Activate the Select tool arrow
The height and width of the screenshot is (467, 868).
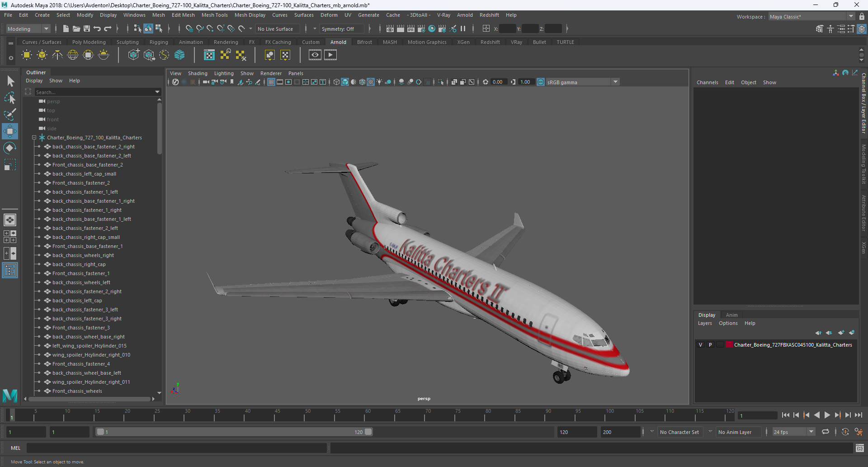(10, 81)
